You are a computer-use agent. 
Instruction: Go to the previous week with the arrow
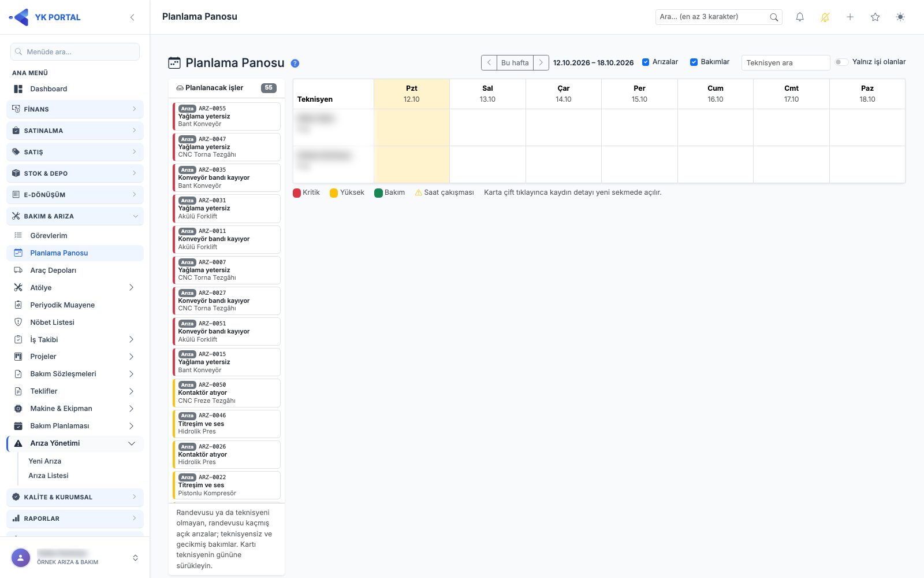point(489,62)
